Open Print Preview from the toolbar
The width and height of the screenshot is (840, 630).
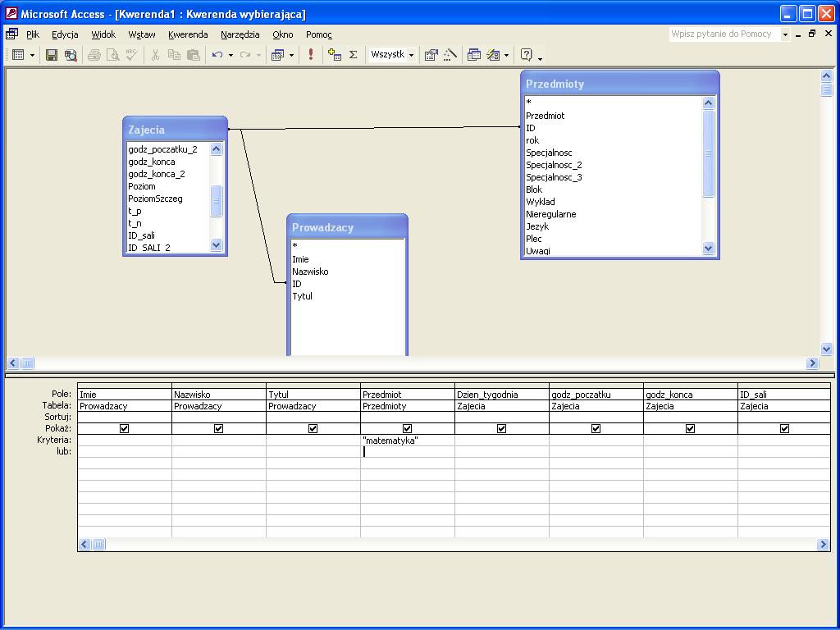(112, 55)
